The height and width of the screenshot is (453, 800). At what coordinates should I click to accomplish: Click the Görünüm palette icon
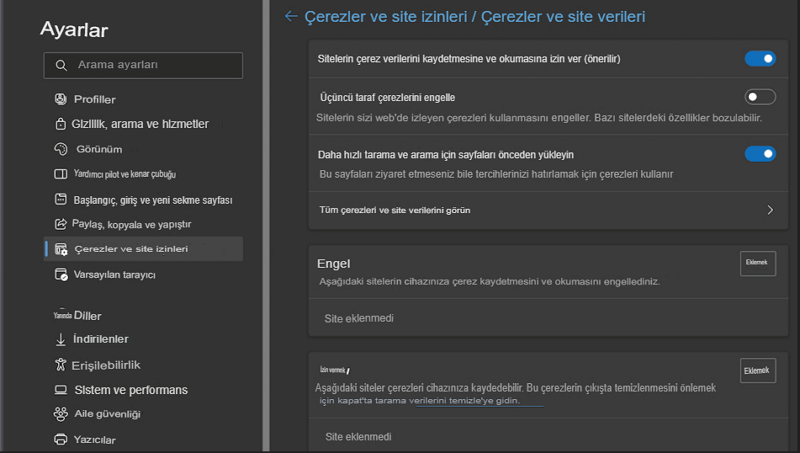(61, 149)
